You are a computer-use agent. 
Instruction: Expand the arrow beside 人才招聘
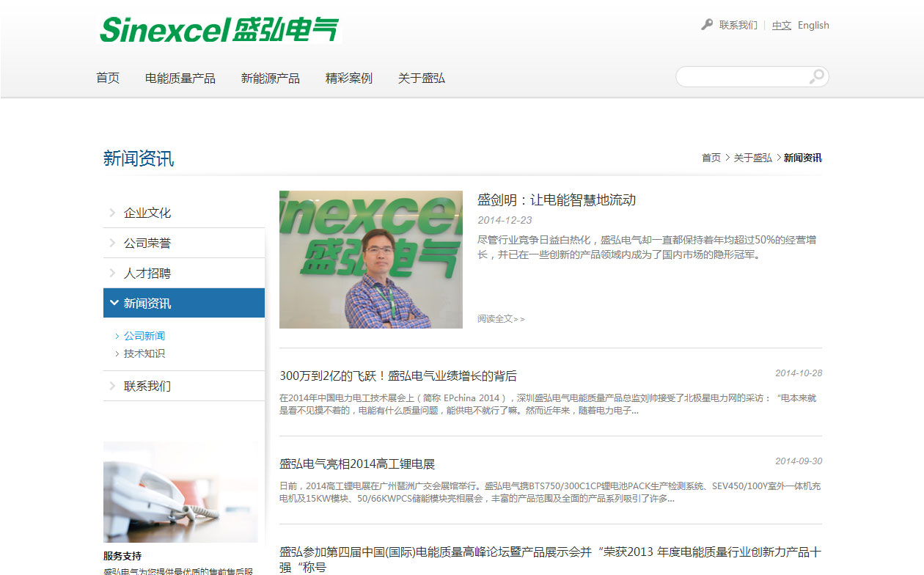pyautogui.click(x=112, y=273)
